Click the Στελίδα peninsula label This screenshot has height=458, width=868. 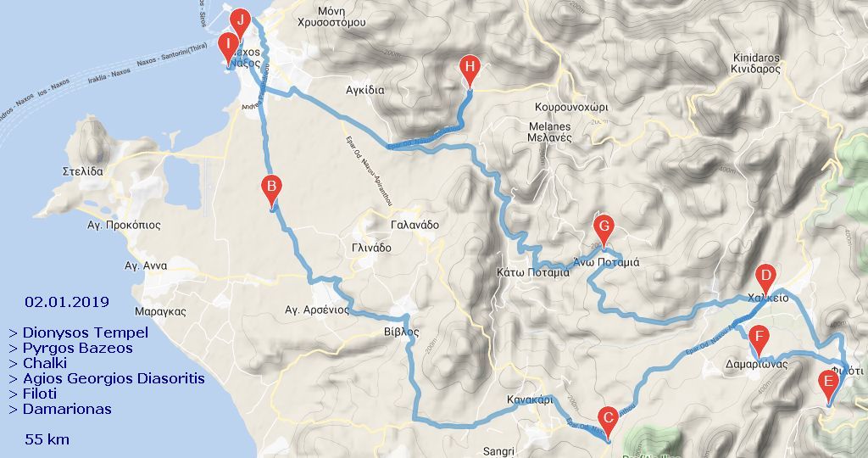83,171
